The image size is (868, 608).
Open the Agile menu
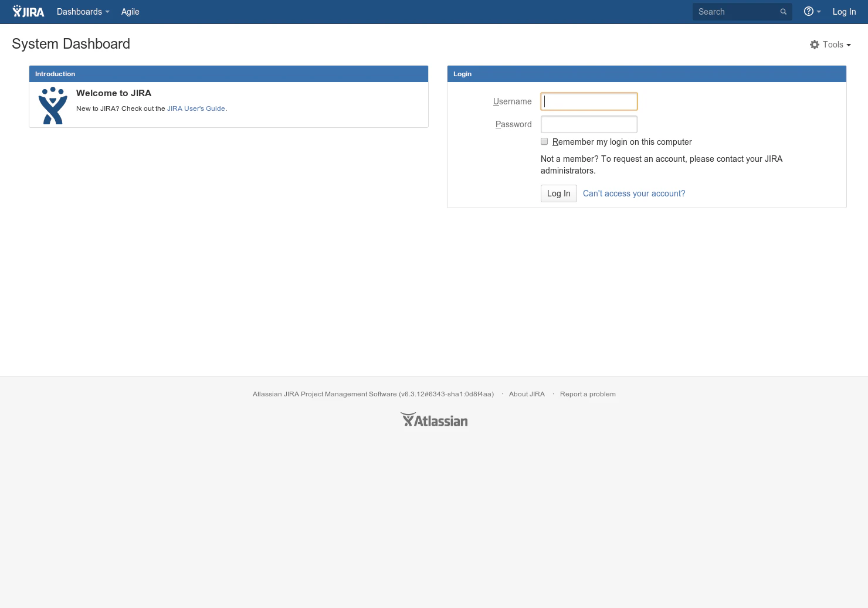(130, 12)
